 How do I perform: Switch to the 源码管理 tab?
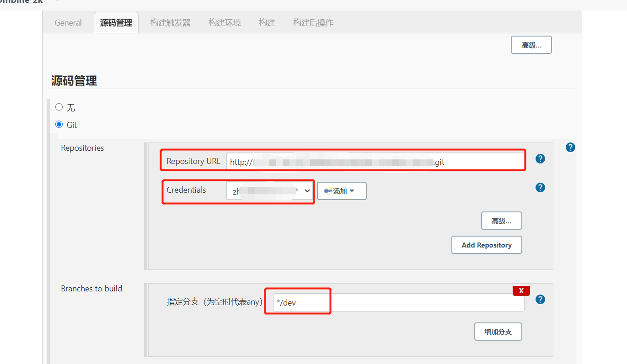pos(116,23)
